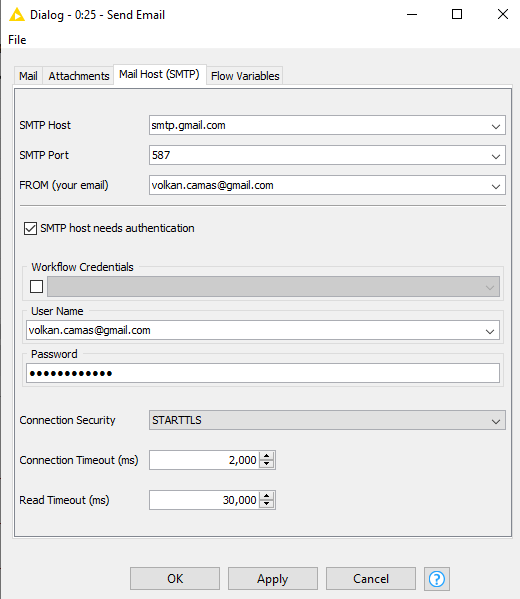Click the Apply button

pos(273,579)
